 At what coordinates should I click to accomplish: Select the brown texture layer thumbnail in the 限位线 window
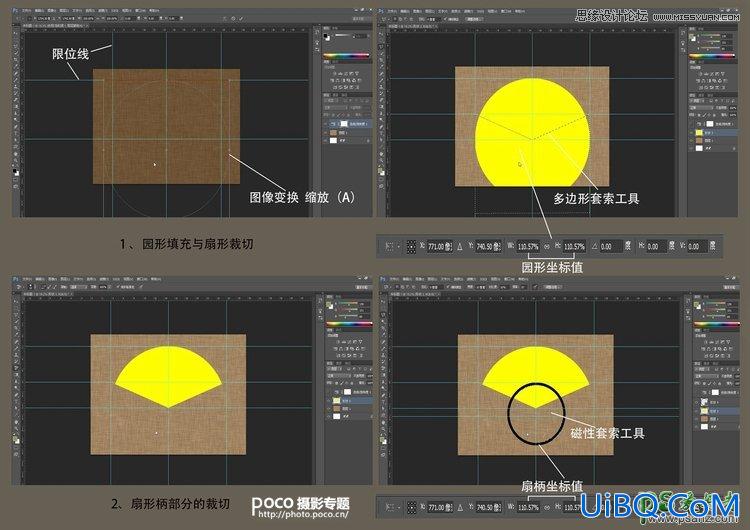pyautogui.click(x=333, y=132)
